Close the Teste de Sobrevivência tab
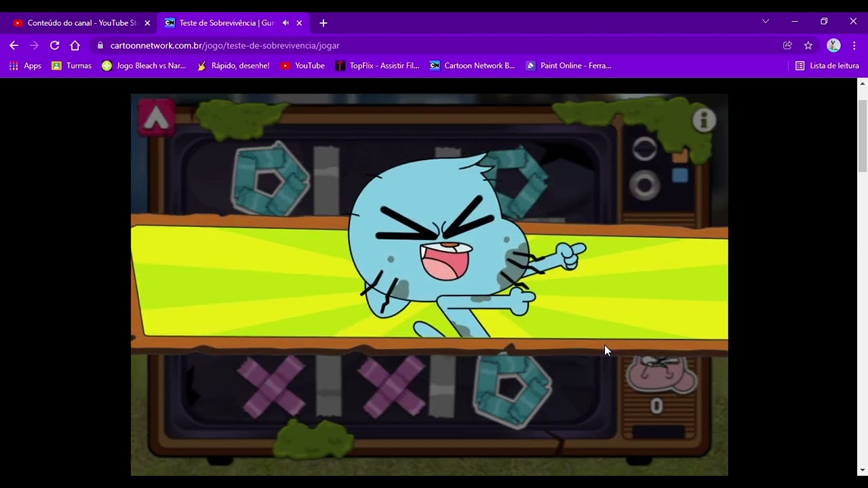Viewport: 868px width, 488px height. click(299, 23)
